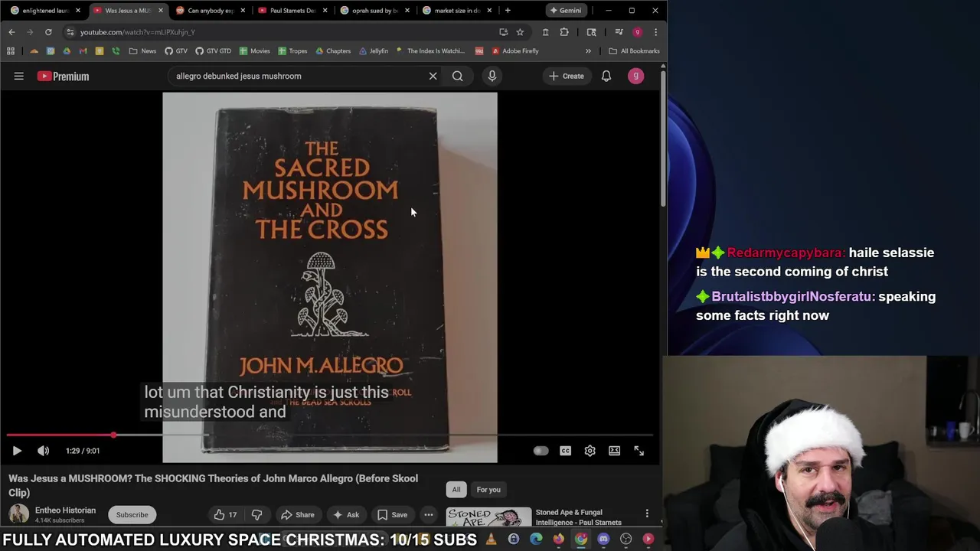The width and height of the screenshot is (980, 551).
Task: Switch to the market size tab
Action: tap(458, 11)
